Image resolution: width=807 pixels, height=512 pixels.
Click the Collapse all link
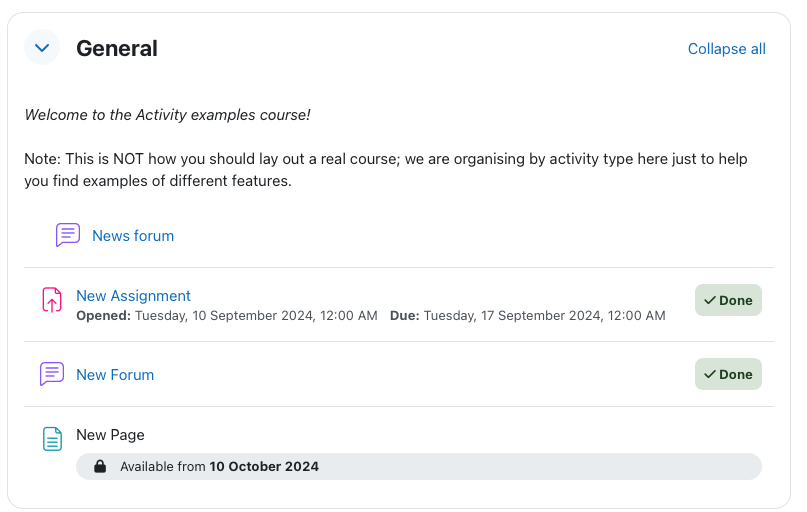click(x=726, y=49)
